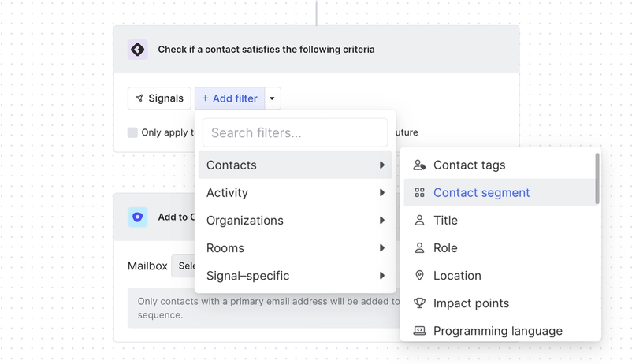
Task: Focus the Search filters text field
Action: (x=295, y=132)
